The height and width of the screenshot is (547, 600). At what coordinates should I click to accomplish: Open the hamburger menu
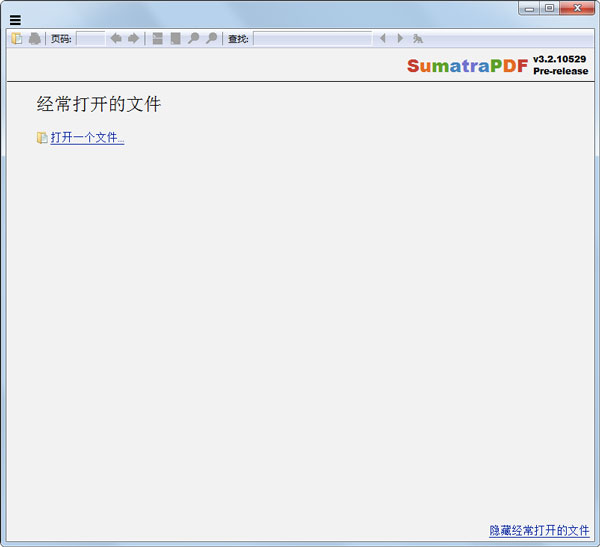[15, 20]
